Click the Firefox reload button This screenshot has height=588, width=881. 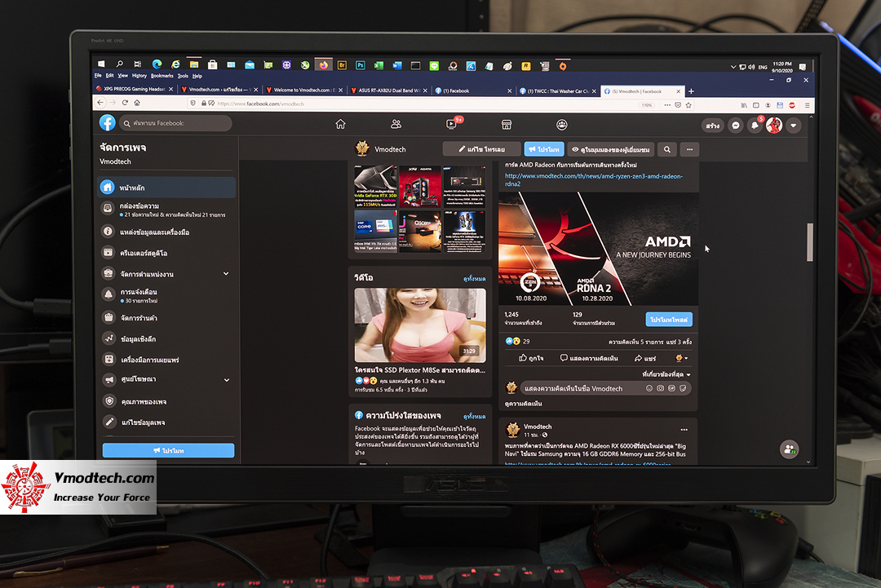tap(125, 102)
